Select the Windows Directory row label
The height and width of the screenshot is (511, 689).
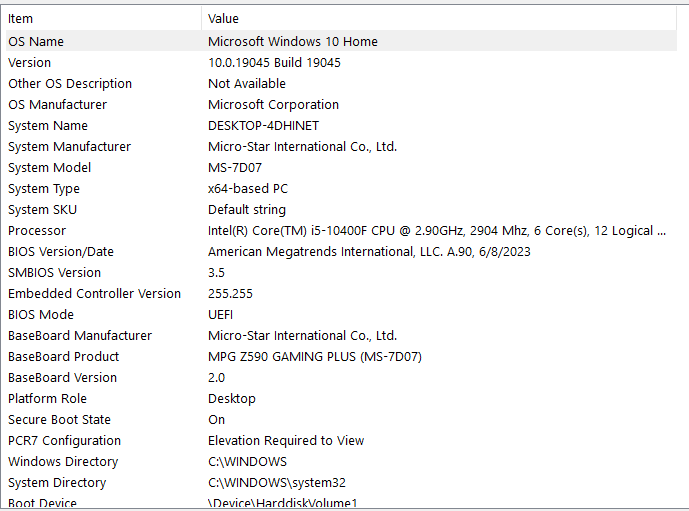[x=63, y=462]
